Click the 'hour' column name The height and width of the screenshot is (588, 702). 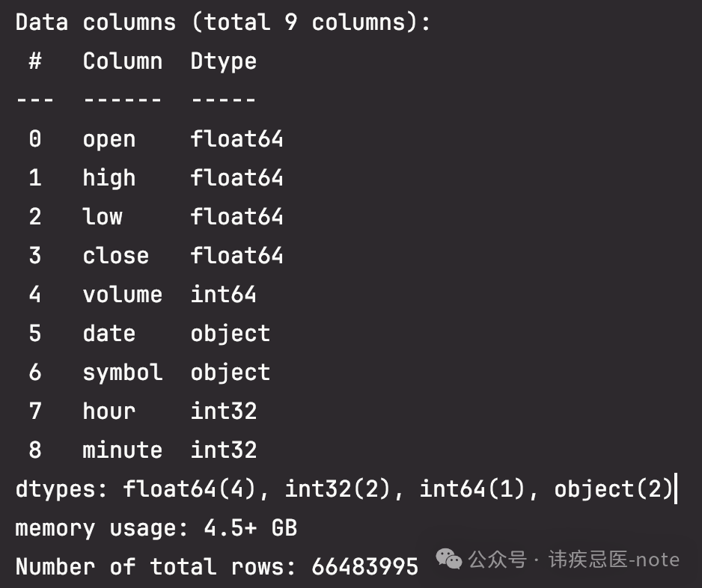pos(109,411)
